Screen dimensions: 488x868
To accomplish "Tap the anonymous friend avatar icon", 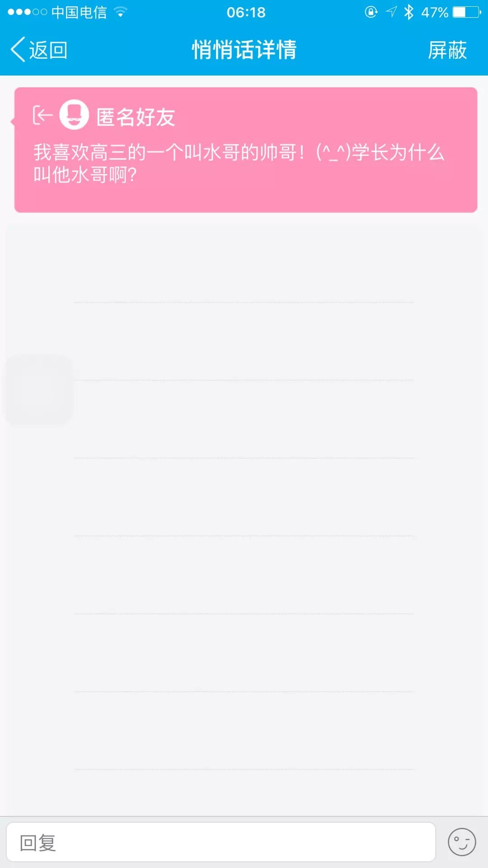I will pyautogui.click(x=74, y=115).
